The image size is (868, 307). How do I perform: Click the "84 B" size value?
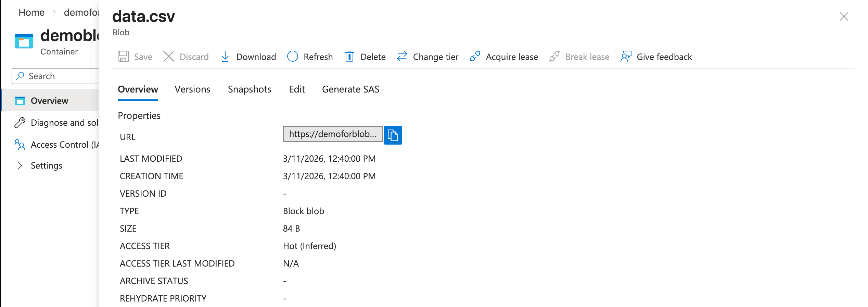(x=292, y=229)
